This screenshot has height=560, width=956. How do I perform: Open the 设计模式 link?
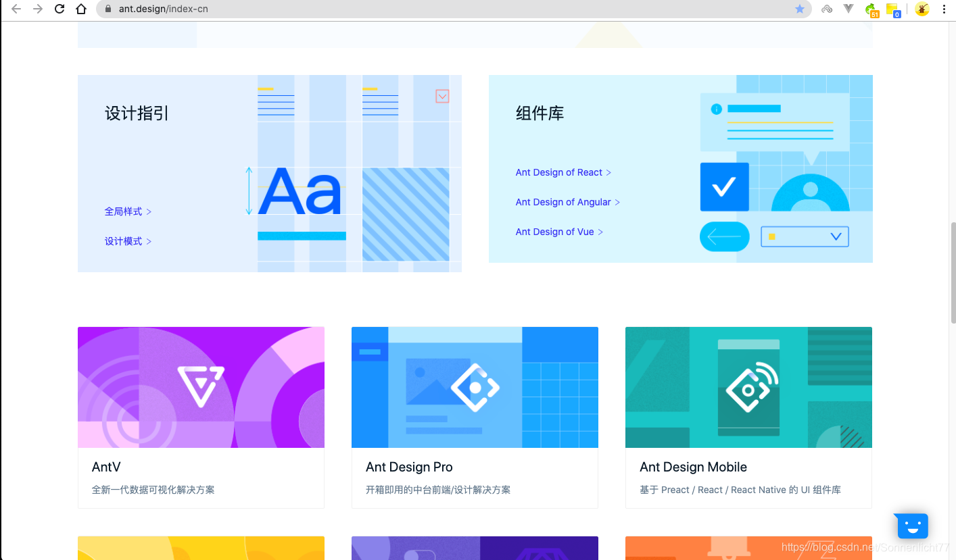(128, 241)
